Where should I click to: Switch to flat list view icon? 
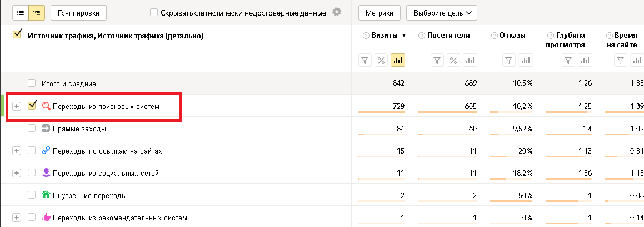[x=20, y=13]
